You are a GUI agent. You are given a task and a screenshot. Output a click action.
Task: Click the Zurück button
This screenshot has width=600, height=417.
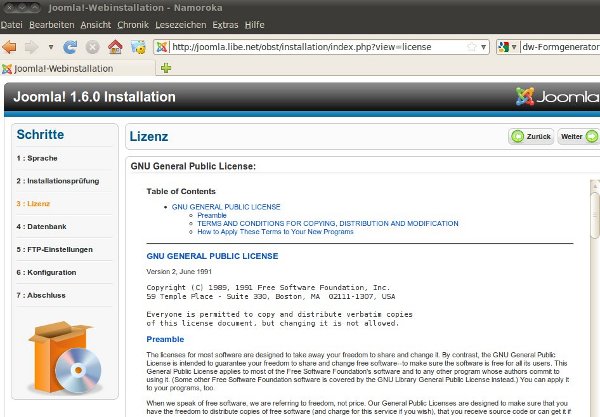[531, 137]
